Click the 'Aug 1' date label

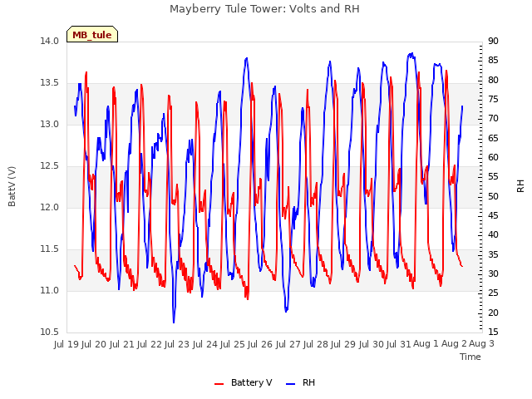pos(426,344)
